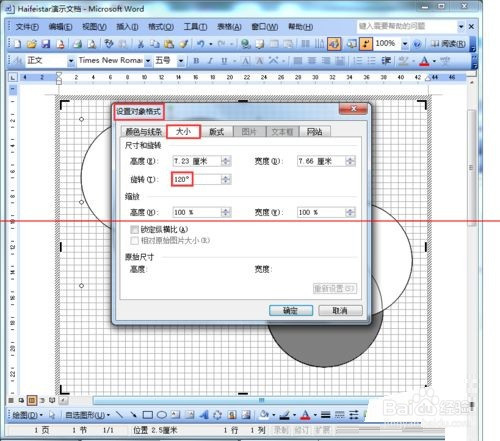Insert hyperlink globe icon
500x441 pixels.
pos(246,44)
